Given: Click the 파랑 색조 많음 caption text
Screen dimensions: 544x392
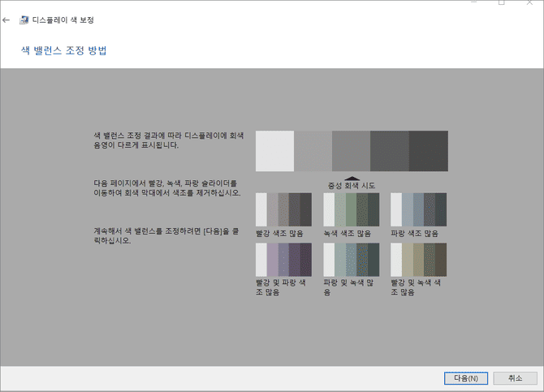Looking at the screenshot, I should 415,234.
